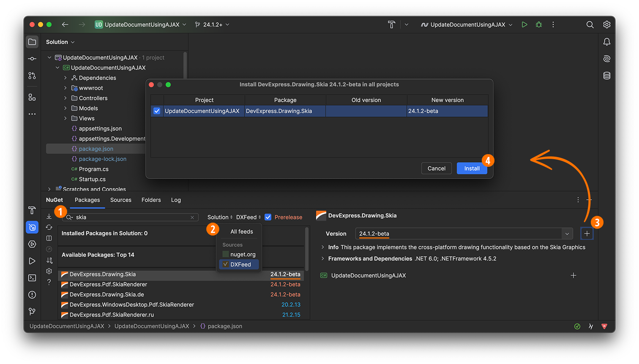Add DevExpress.Drawing.Skia via plus next to version
Viewport: 639px width, 364px height.
[587, 234]
